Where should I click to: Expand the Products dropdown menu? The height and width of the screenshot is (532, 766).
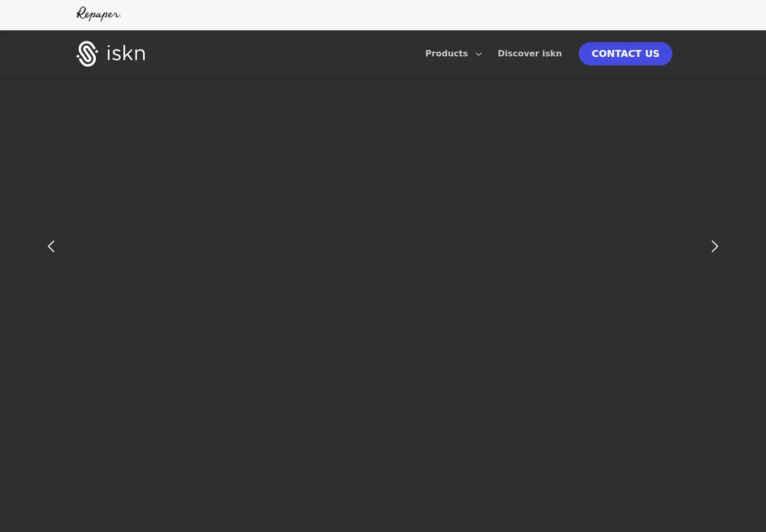pos(453,54)
